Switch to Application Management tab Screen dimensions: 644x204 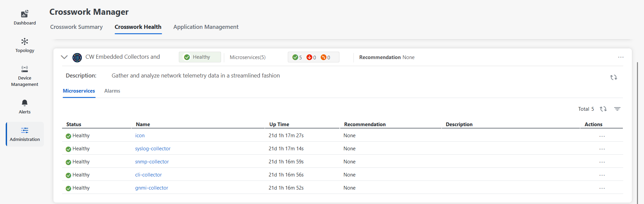(x=206, y=27)
